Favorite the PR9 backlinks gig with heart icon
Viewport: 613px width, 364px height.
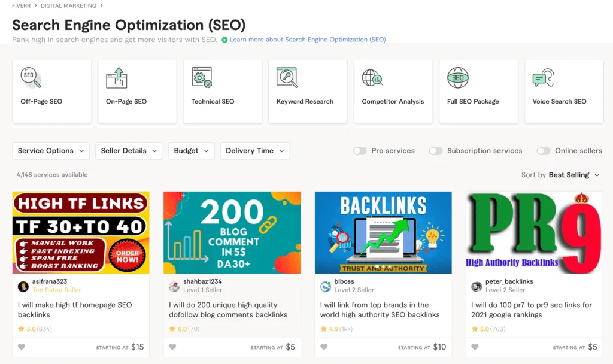475,347
